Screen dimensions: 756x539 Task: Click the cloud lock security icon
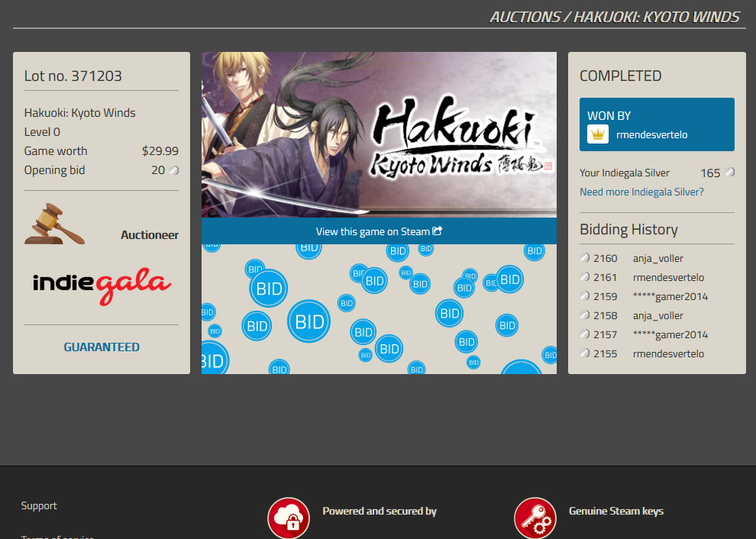(x=289, y=518)
